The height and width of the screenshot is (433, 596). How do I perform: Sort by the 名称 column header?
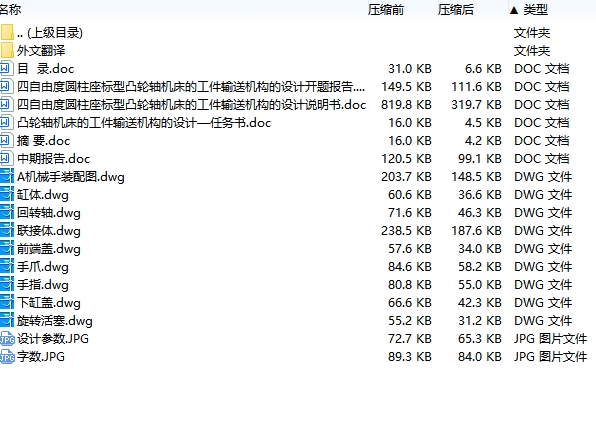11,10
